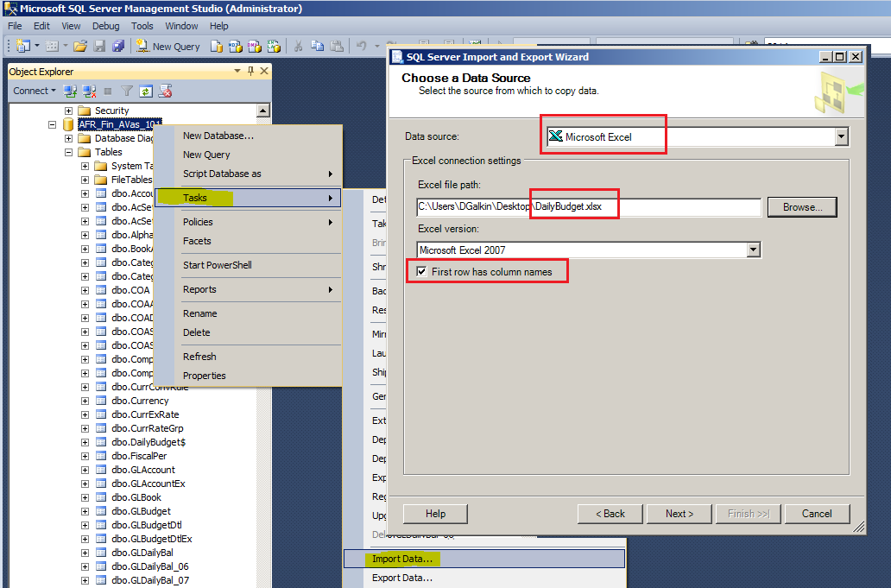Image resolution: width=891 pixels, height=588 pixels.
Task: Click the New Query toolbar button
Action: coord(168,47)
